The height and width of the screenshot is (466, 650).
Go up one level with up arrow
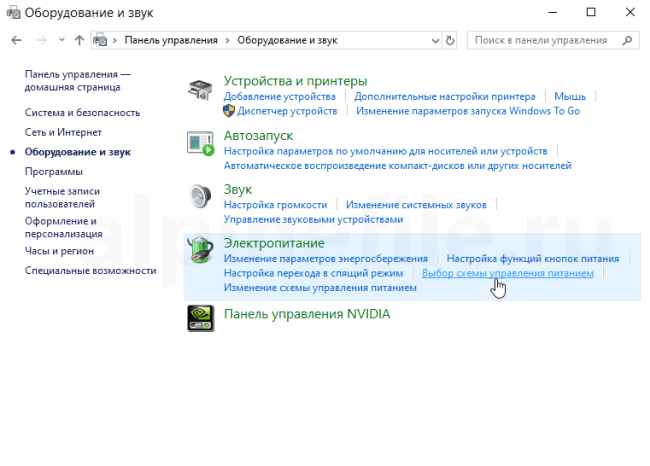coord(79,40)
